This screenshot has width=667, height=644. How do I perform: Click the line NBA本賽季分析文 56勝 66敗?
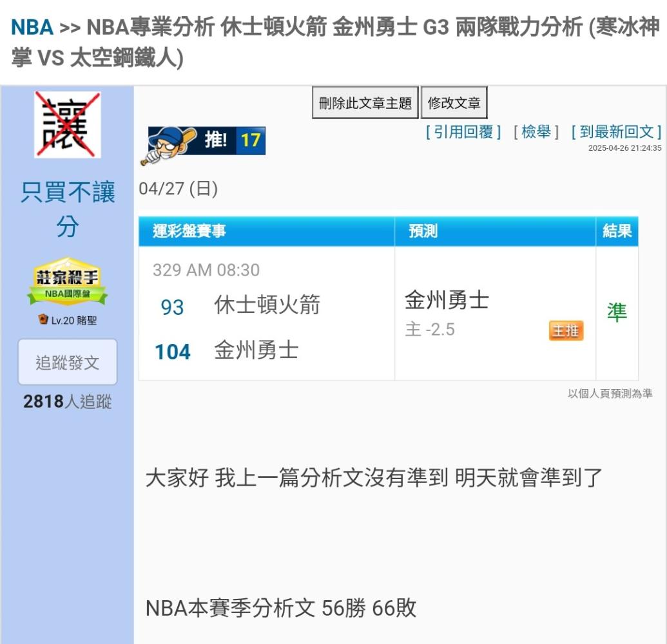tap(281, 608)
